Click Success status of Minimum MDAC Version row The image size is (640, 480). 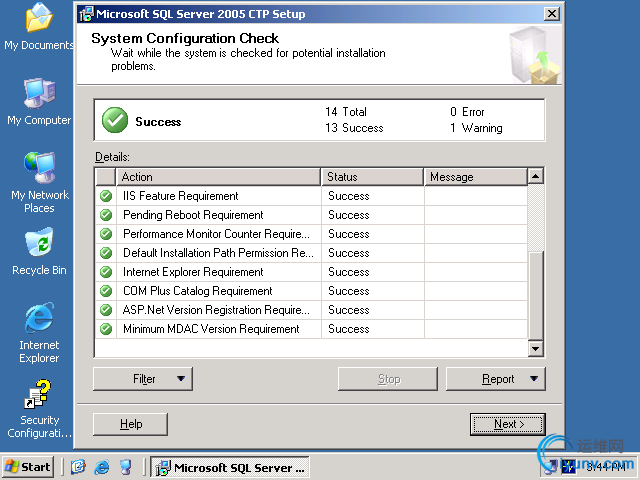click(x=349, y=329)
